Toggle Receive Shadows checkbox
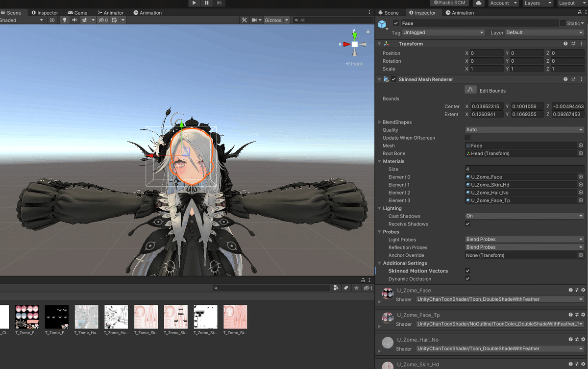Screen dimensions: 588x369 coord(467,224)
